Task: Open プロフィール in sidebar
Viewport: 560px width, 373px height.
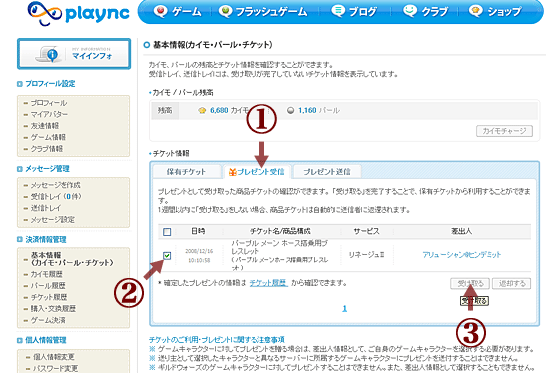Action: coord(49,103)
